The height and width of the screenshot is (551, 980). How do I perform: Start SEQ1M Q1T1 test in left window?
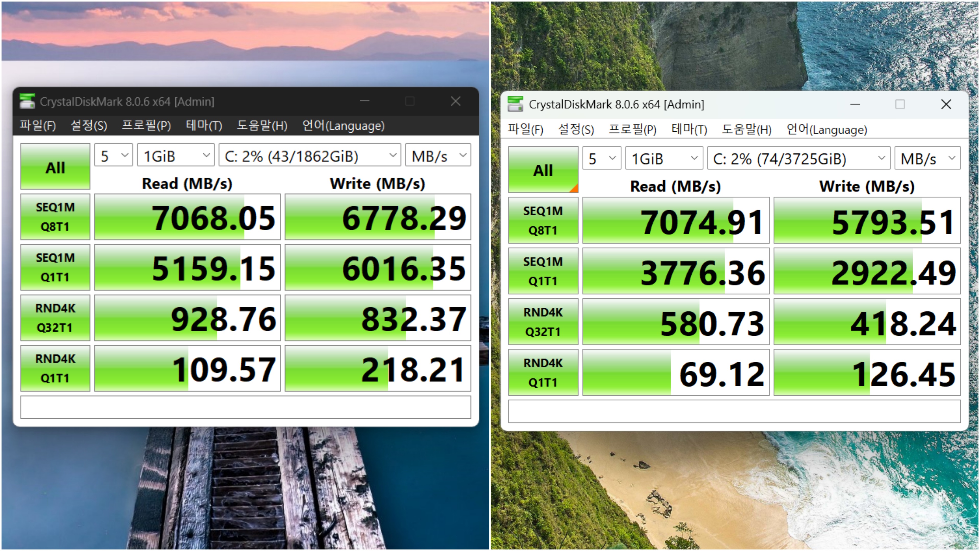(55, 267)
